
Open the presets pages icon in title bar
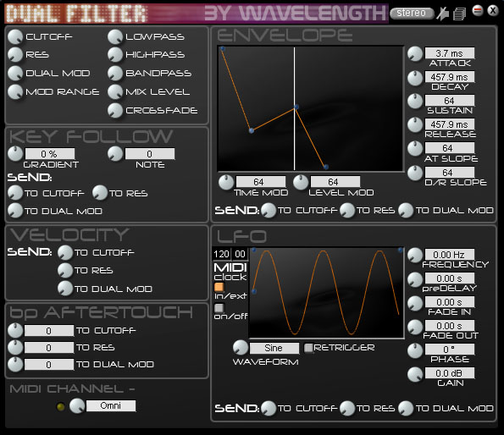(459, 14)
